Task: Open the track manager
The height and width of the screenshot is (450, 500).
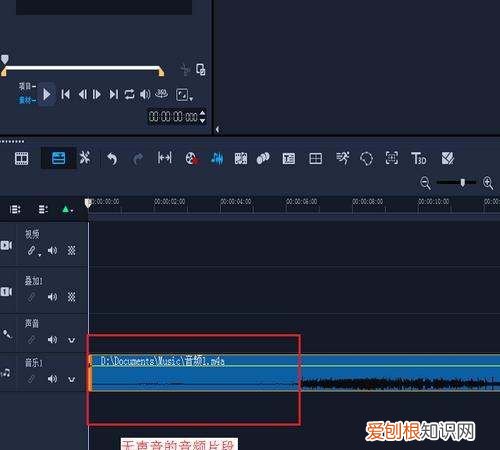Action: click(x=43, y=209)
